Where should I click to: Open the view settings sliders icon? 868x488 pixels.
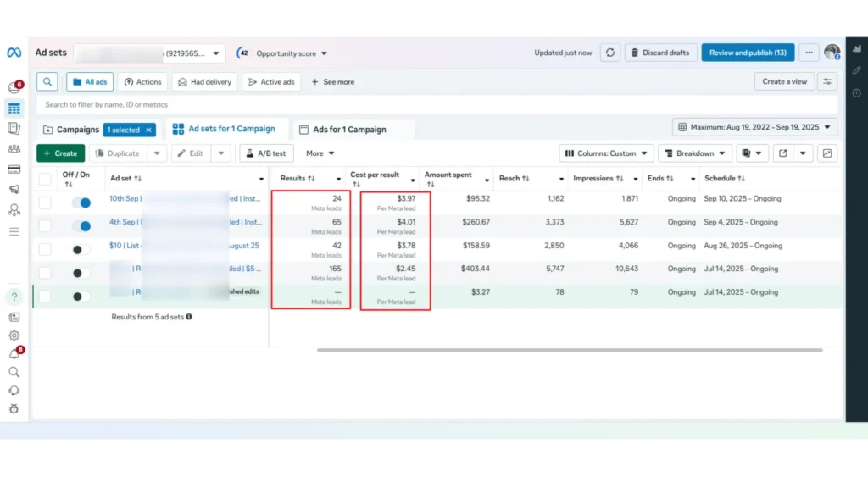pos(827,82)
